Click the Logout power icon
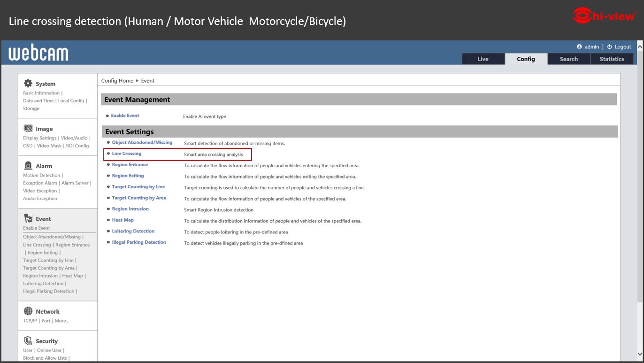This screenshot has width=644, height=363. [x=609, y=47]
